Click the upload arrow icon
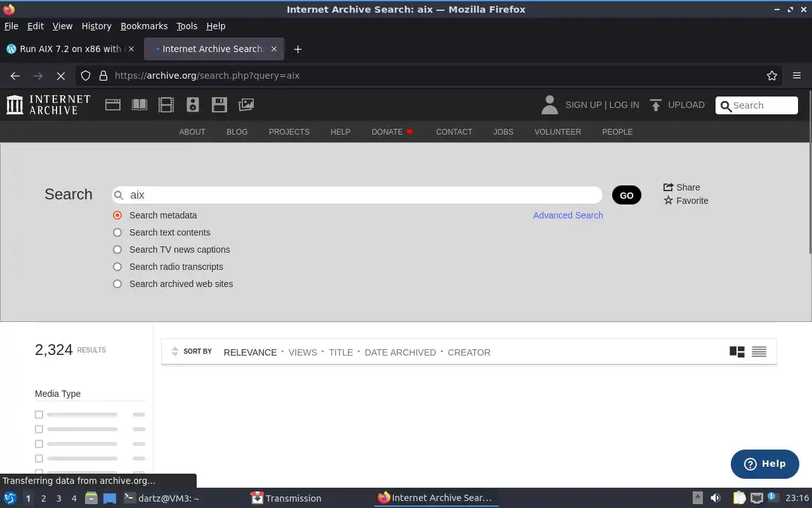Screen dimensions: 812x508 pos(656,105)
